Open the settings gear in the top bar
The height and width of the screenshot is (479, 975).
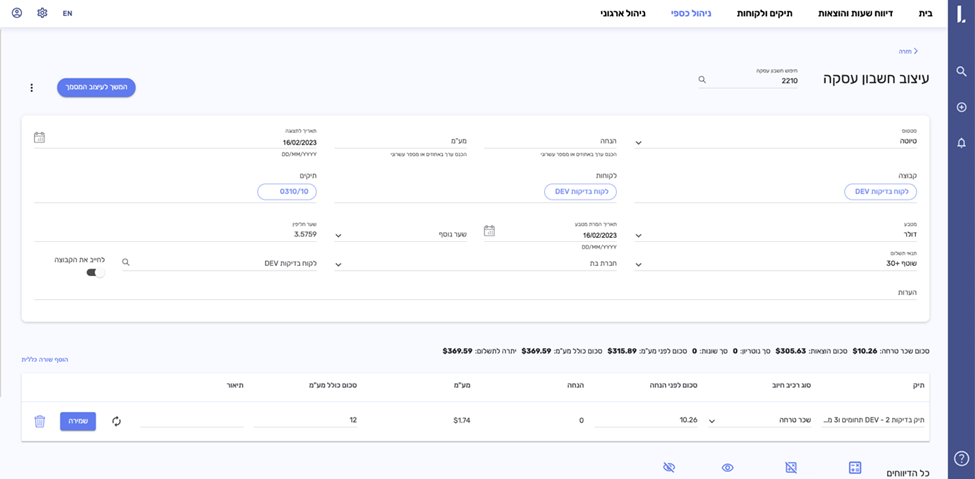tap(42, 13)
